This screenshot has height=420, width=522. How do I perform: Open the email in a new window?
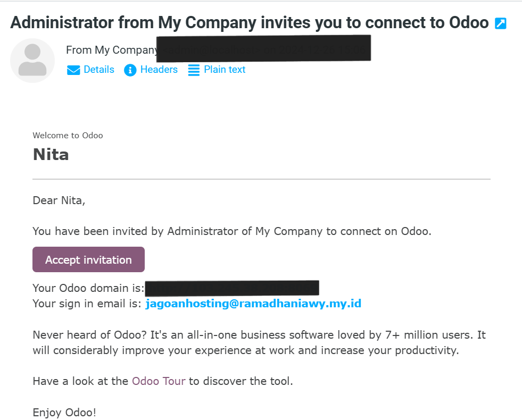[x=500, y=23]
